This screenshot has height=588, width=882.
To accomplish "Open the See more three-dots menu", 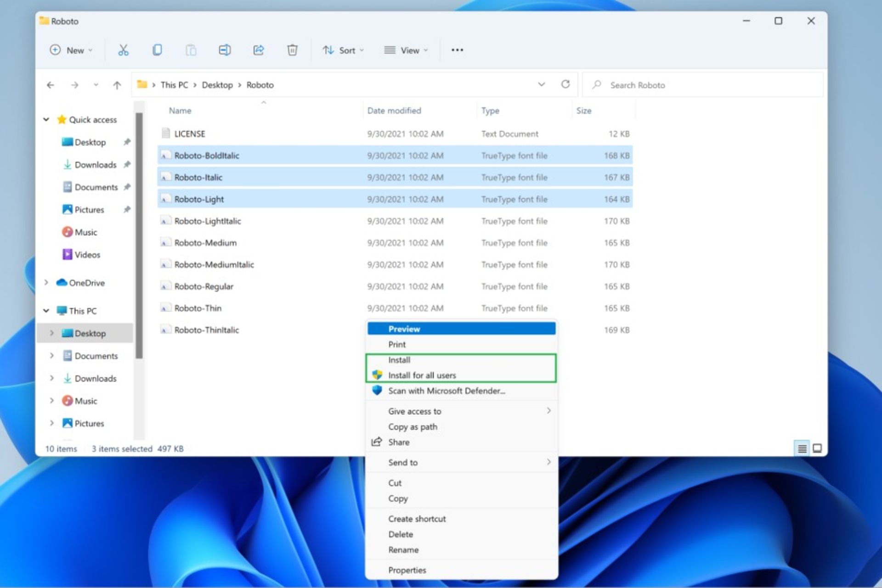I will (x=457, y=50).
